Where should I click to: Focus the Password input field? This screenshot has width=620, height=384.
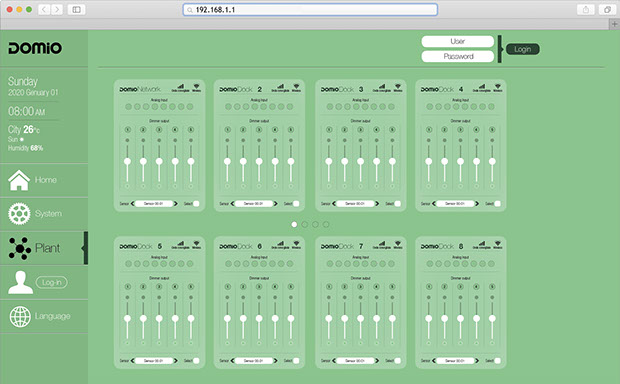tap(458, 57)
